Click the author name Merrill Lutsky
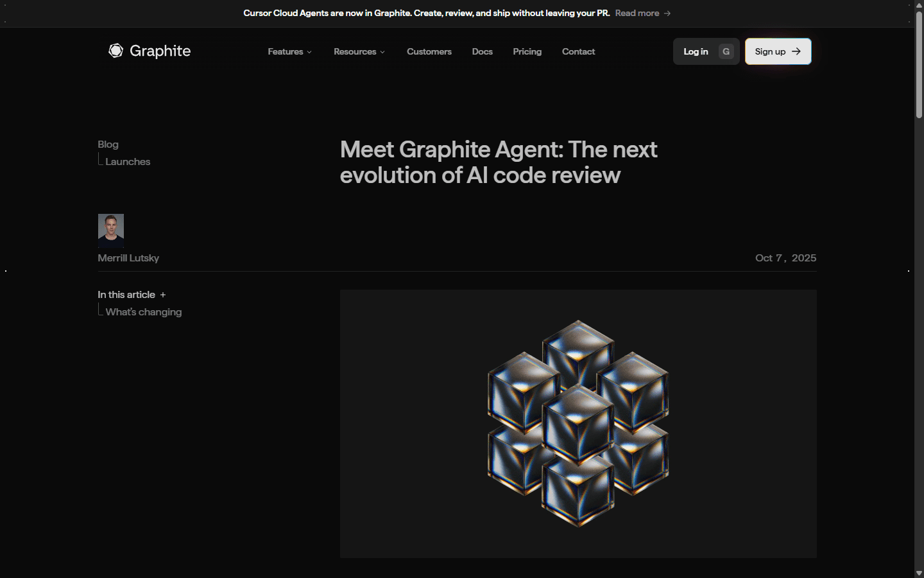924x578 pixels. (x=128, y=258)
